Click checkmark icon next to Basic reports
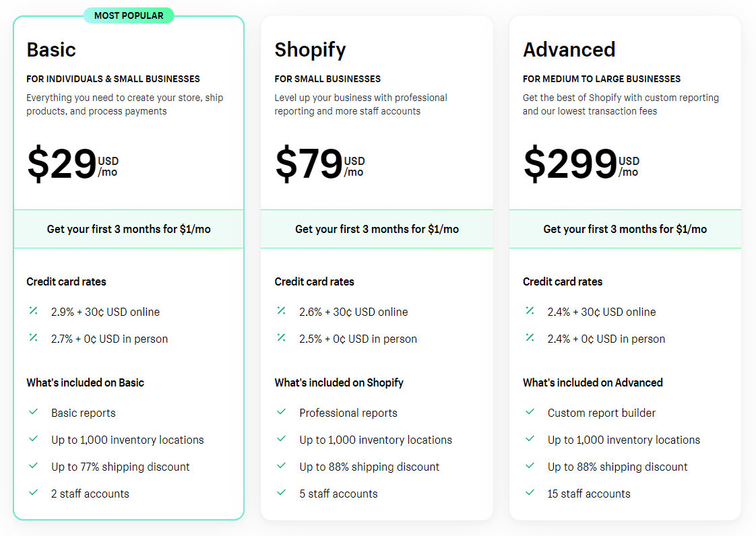 [33, 412]
